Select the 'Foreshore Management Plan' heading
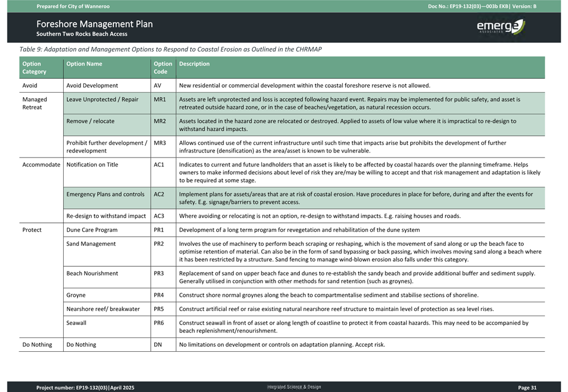The width and height of the screenshot is (568, 392). [x=94, y=24]
